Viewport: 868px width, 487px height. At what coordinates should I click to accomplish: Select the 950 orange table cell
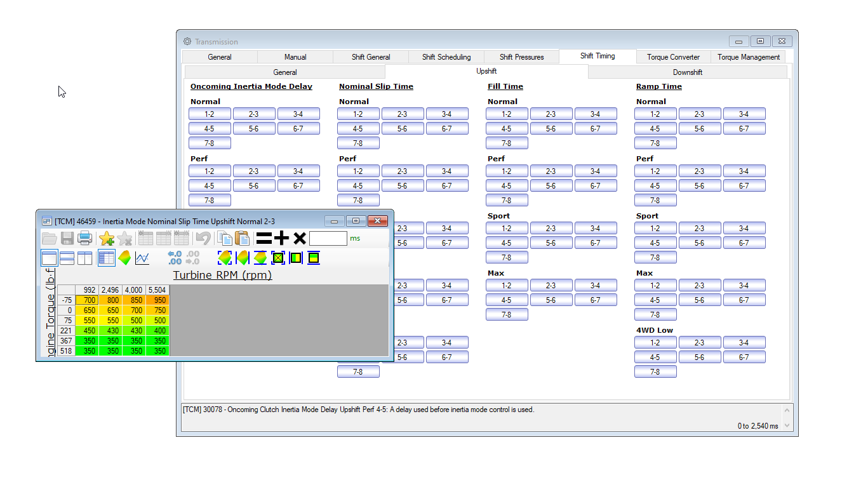pyautogui.click(x=159, y=300)
